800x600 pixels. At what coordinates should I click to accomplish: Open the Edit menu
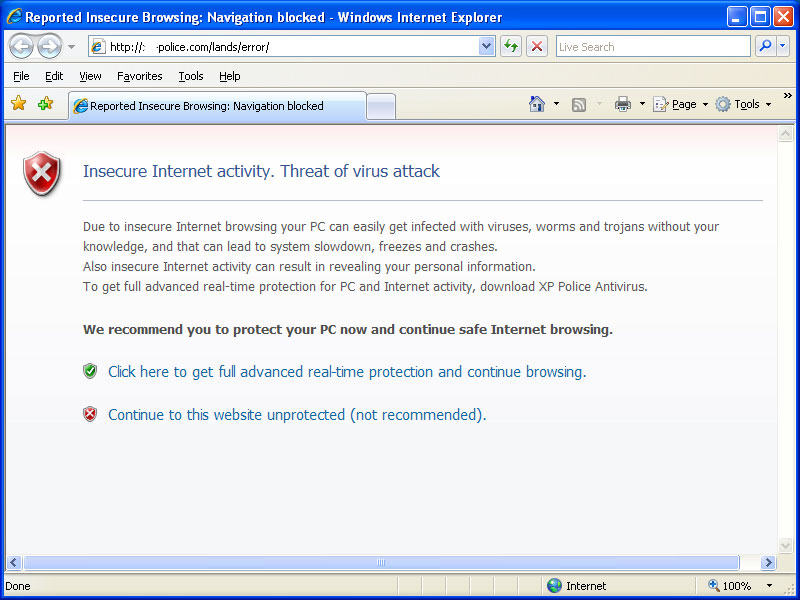coord(54,77)
